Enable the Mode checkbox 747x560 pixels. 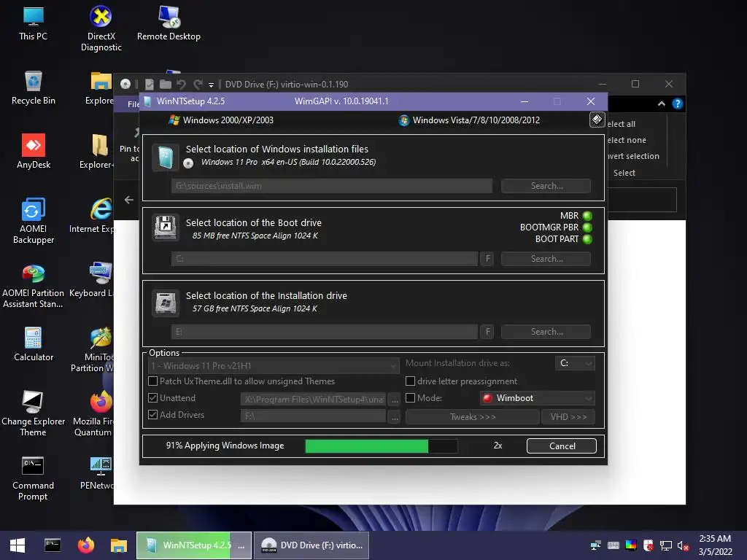coord(410,397)
